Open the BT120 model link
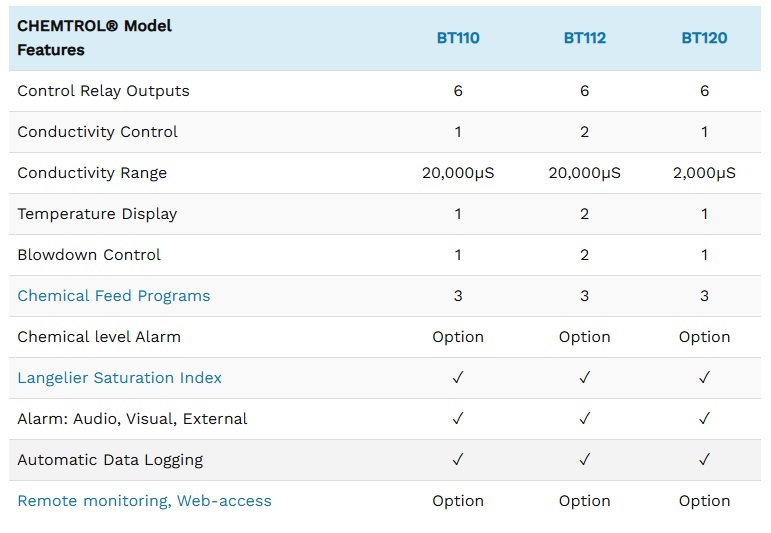The image size is (771, 533). pyautogui.click(x=704, y=38)
